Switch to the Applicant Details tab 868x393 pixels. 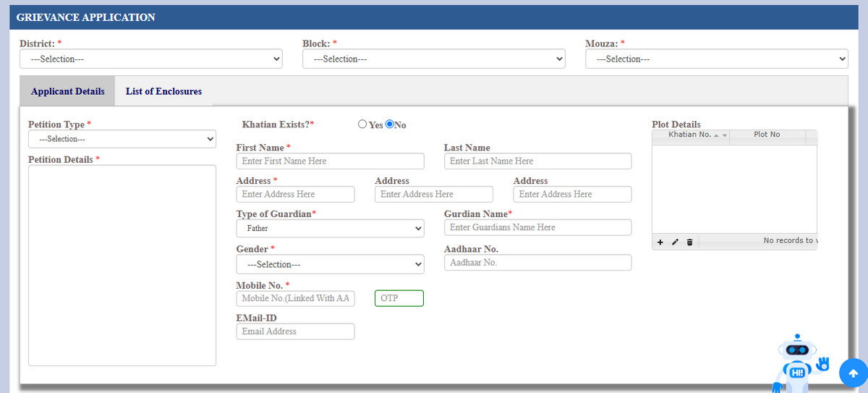(67, 92)
